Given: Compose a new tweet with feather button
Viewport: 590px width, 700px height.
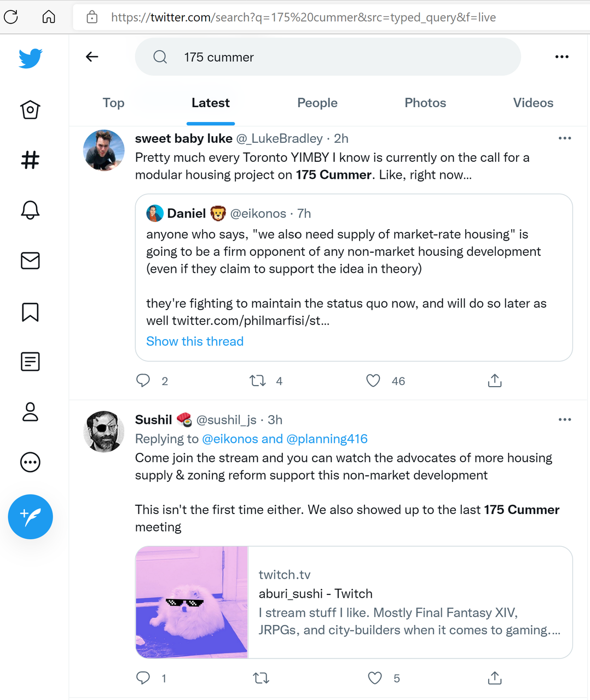Looking at the screenshot, I should pyautogui.click(x=30, y=517).
